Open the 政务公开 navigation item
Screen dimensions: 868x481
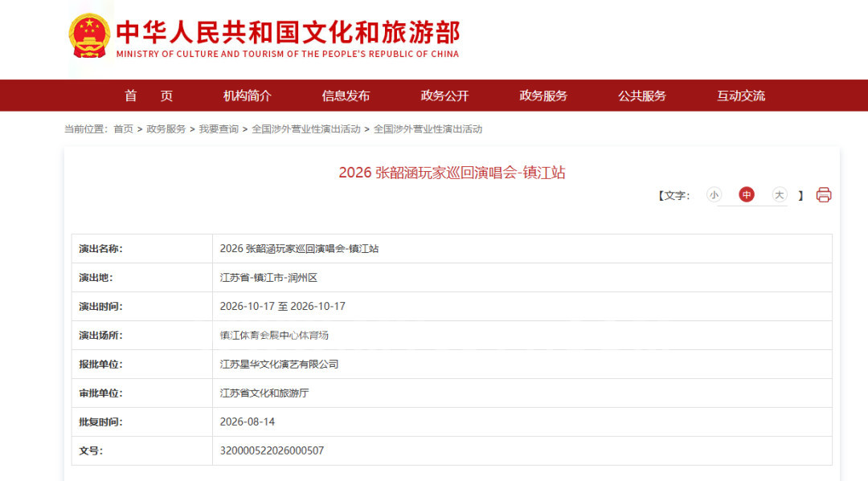tap(444, 96)
